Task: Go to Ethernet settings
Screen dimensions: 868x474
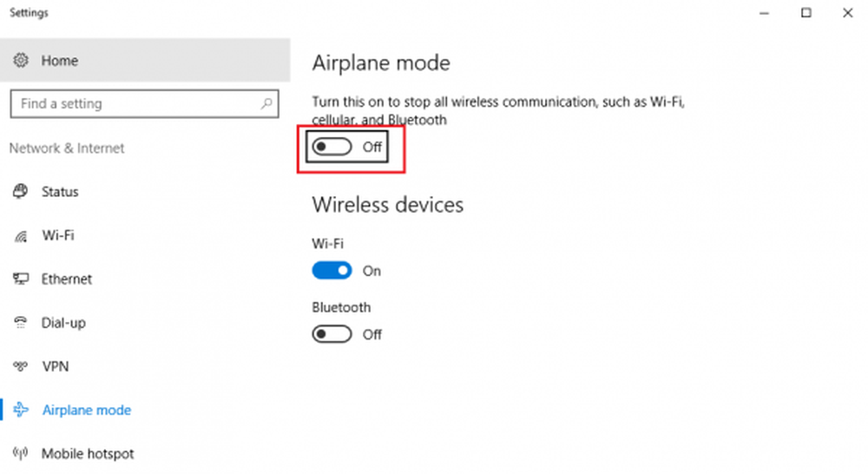Action: (67, 280)
